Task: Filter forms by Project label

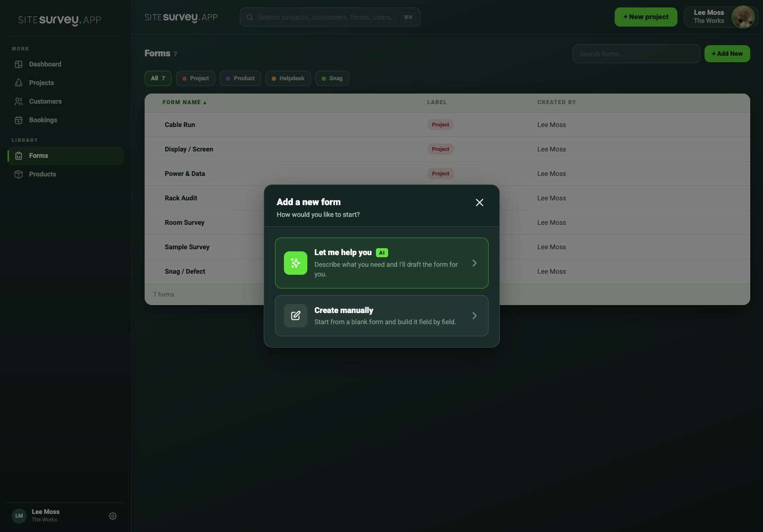Action: tap(196, 78)
